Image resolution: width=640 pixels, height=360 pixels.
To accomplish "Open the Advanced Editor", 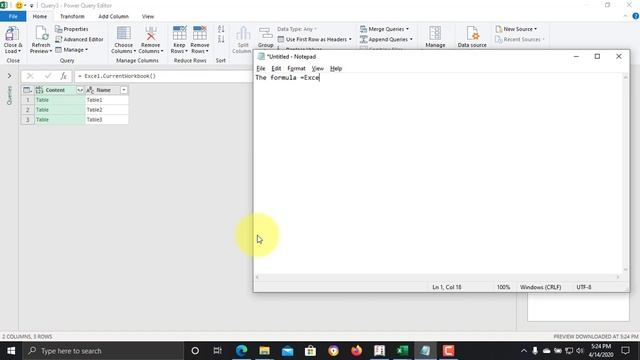I will [x=79, y=39].
